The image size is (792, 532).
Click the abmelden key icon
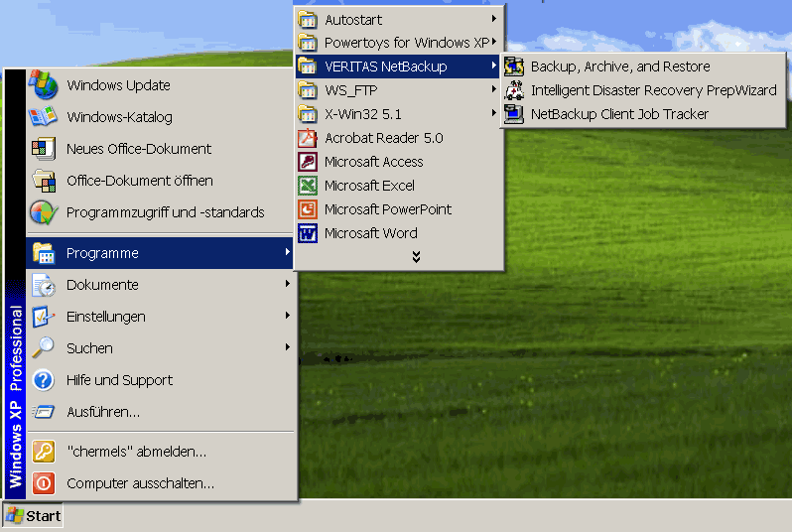(44, 452)
